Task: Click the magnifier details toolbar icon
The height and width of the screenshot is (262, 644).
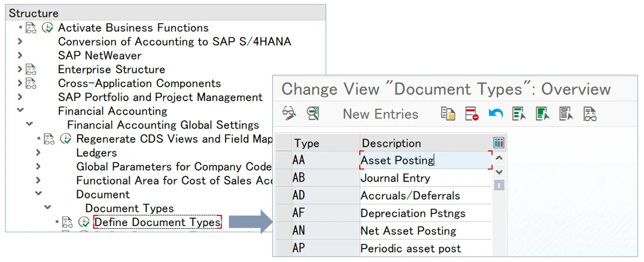Action: click(x=313, y=114)
